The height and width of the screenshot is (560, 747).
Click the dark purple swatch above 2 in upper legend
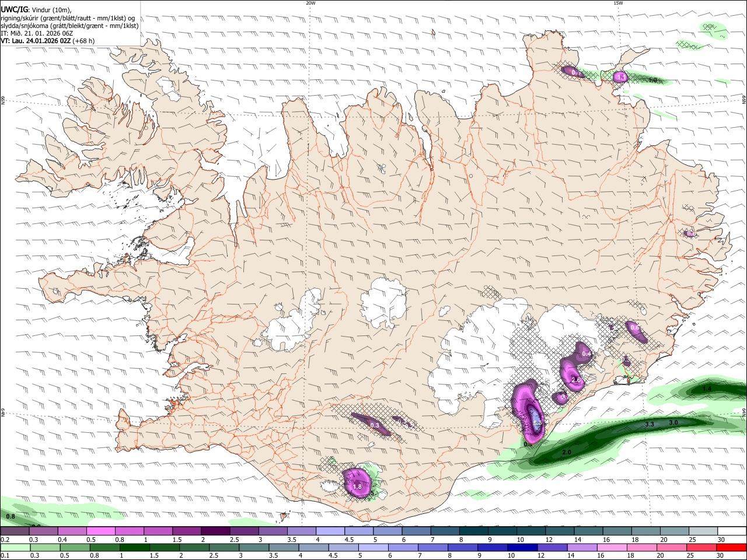tap(215, 531)
